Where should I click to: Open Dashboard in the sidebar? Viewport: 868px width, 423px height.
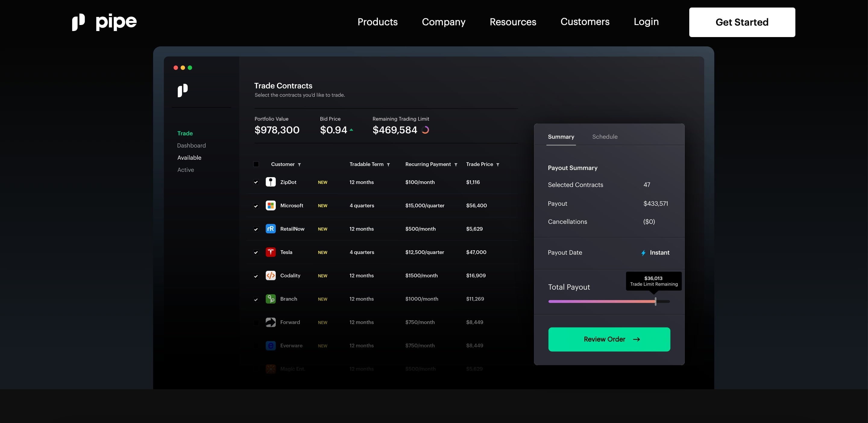click(x=191, y=146)
